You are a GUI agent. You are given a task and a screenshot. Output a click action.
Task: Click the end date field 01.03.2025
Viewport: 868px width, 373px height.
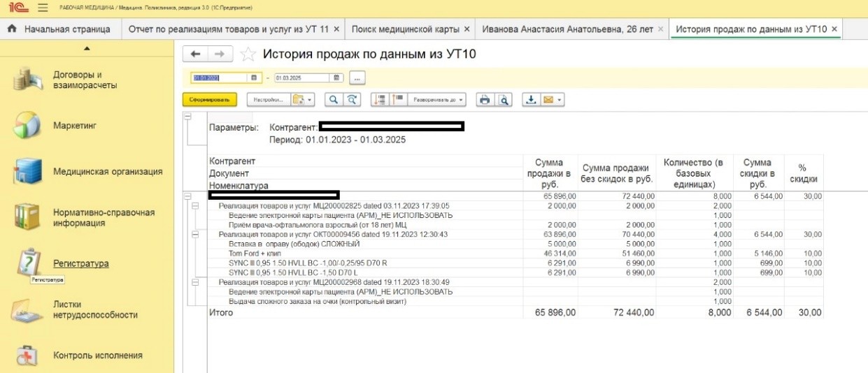coord(302,78)
